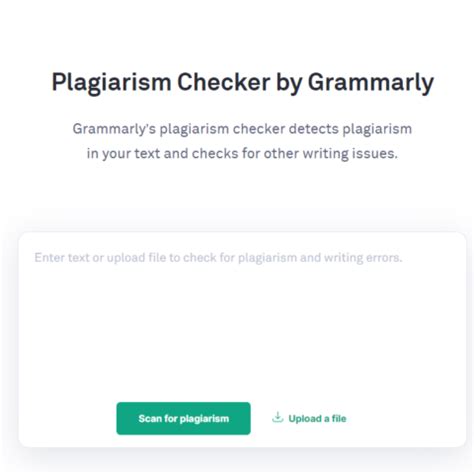Image resolution: width=474 pixels, height=474 pixels.
Task: Click the word 'file' in upload link
Action: [x=339, y=418]
